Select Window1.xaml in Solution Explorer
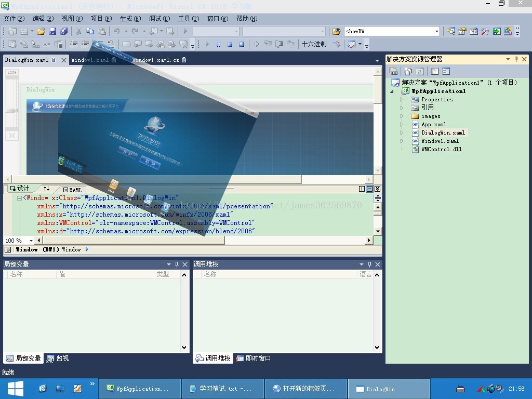 tap(440, 141)
